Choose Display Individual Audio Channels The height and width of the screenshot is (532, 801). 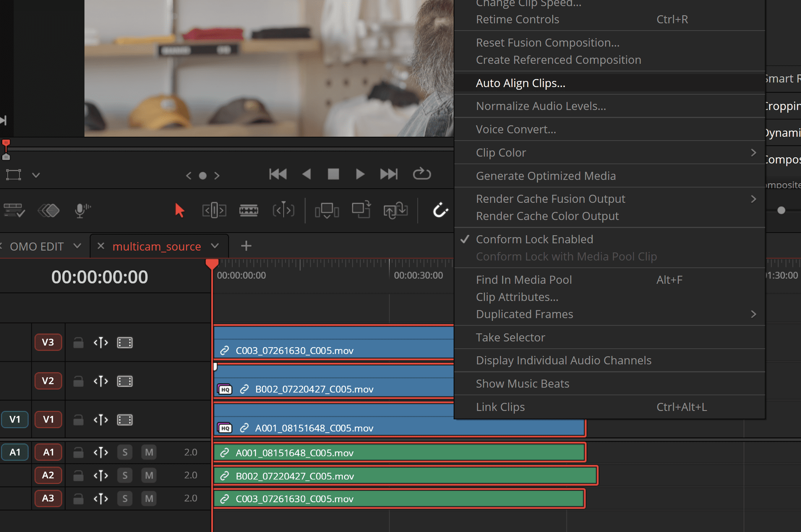pyautogui.click(x=610, y=361)
